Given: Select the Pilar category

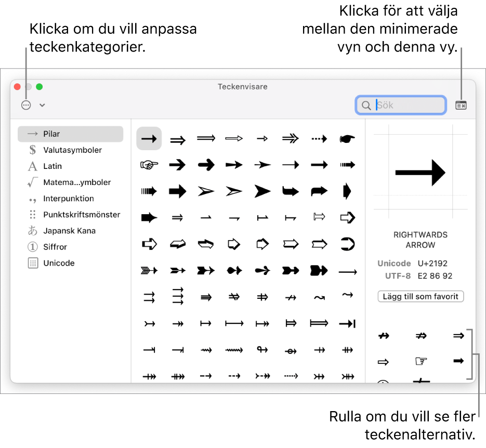Looking at the screenshot, I should point(70,134).
